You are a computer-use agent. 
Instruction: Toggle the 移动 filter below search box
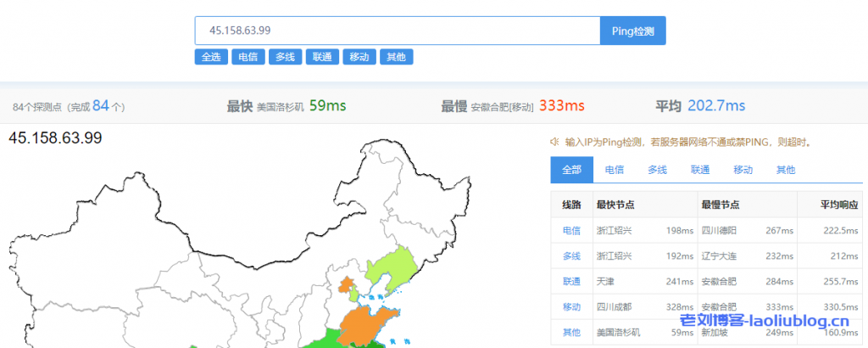pos(359,57)
